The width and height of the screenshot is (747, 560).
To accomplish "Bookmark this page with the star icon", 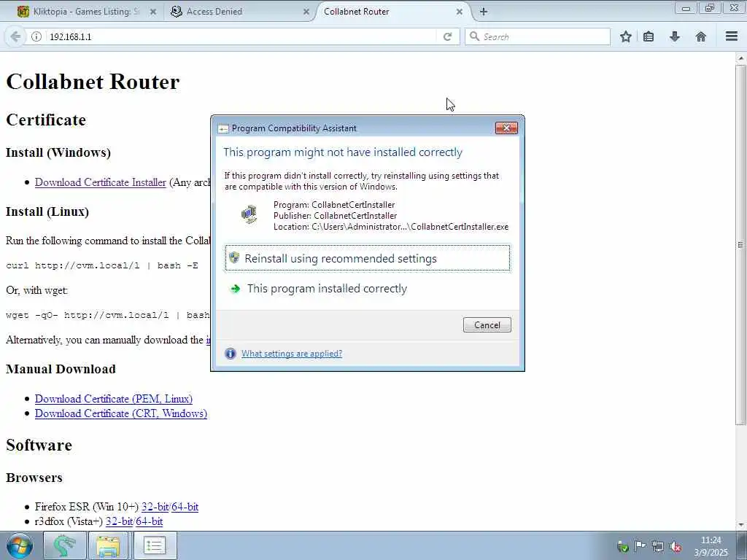I will [x=625, y=36].
